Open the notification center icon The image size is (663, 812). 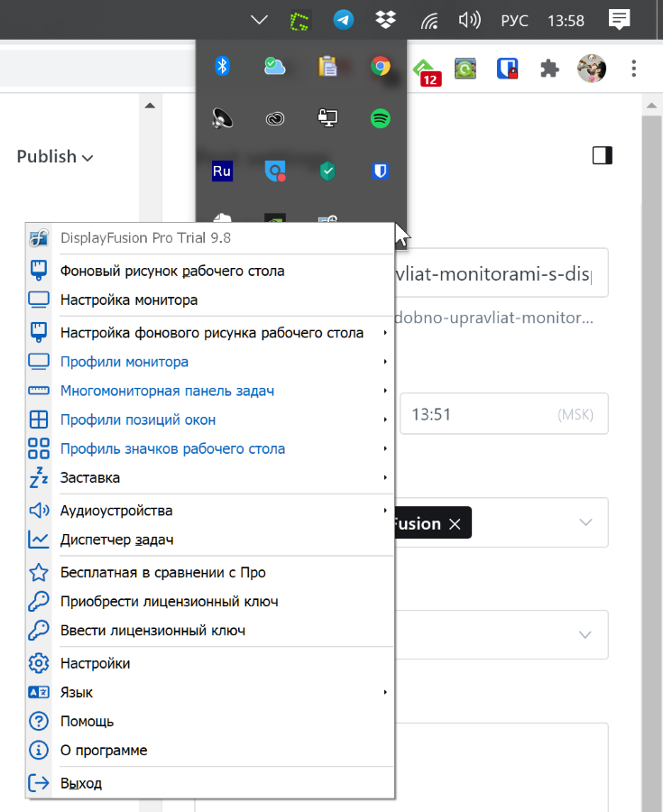(x=619, y=20)
